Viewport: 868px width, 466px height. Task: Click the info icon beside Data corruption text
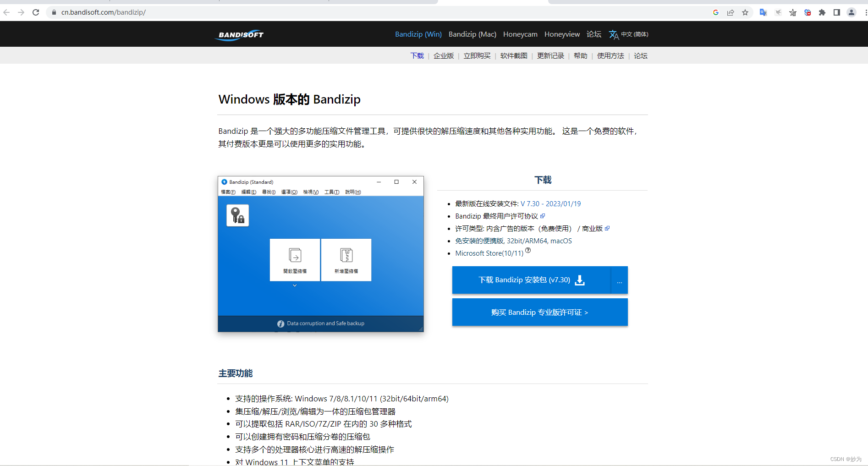click(x=280, y=323)
